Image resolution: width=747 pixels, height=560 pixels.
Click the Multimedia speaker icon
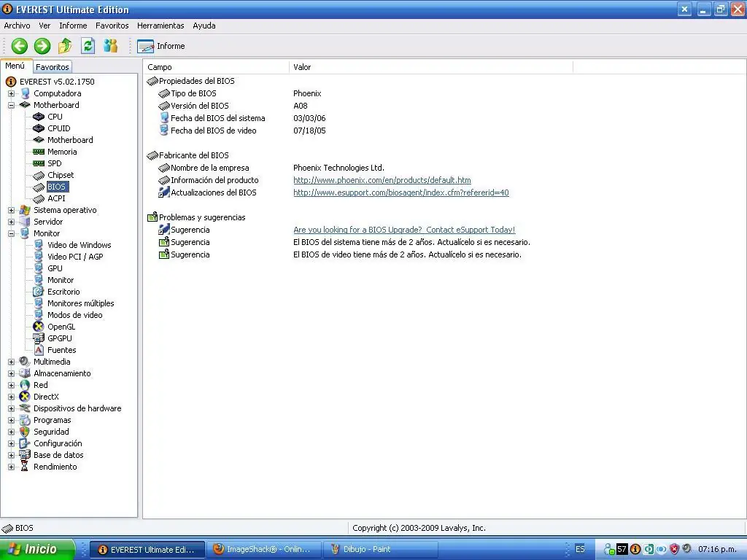click(25, 362)
